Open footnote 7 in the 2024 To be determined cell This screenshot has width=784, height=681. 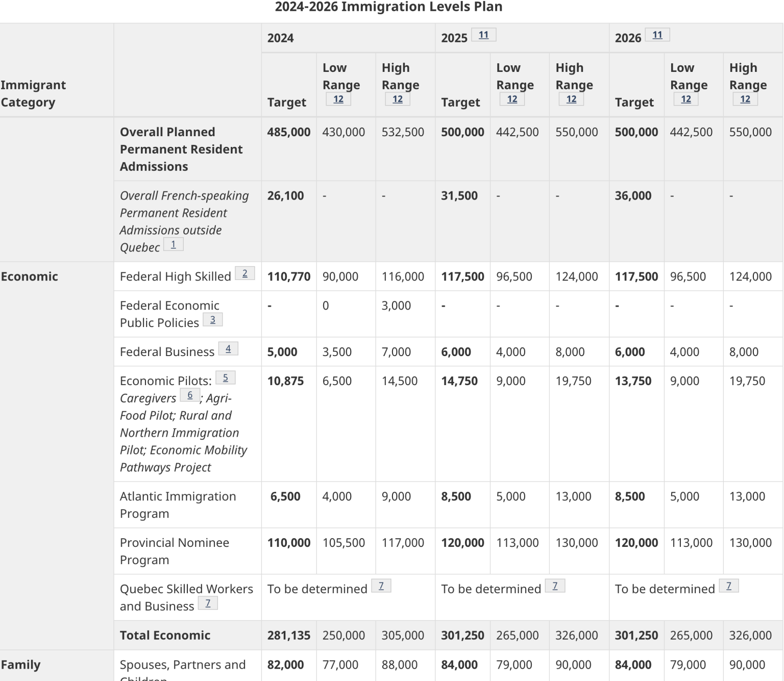tap(382, 585)
